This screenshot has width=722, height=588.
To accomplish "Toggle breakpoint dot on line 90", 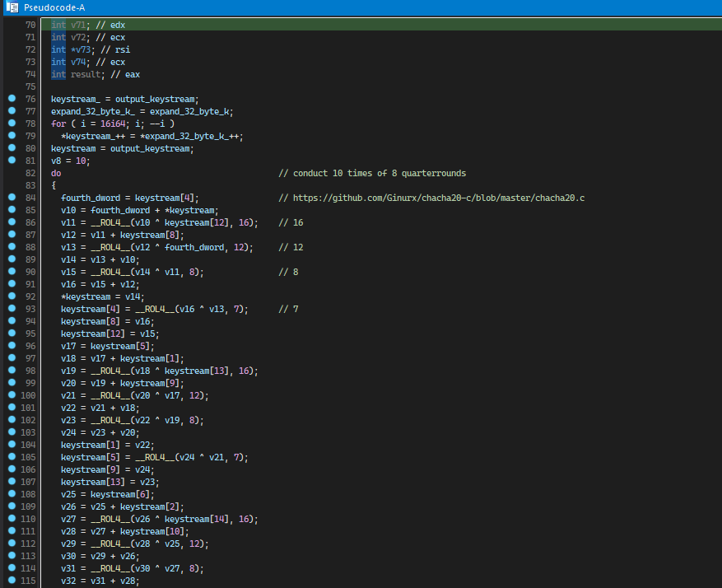I will [12, 272].
